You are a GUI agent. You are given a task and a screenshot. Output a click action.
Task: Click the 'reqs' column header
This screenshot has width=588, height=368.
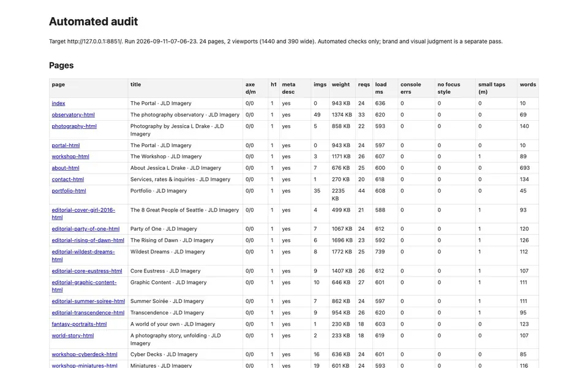pyautogui.click(x=364, y=85)
